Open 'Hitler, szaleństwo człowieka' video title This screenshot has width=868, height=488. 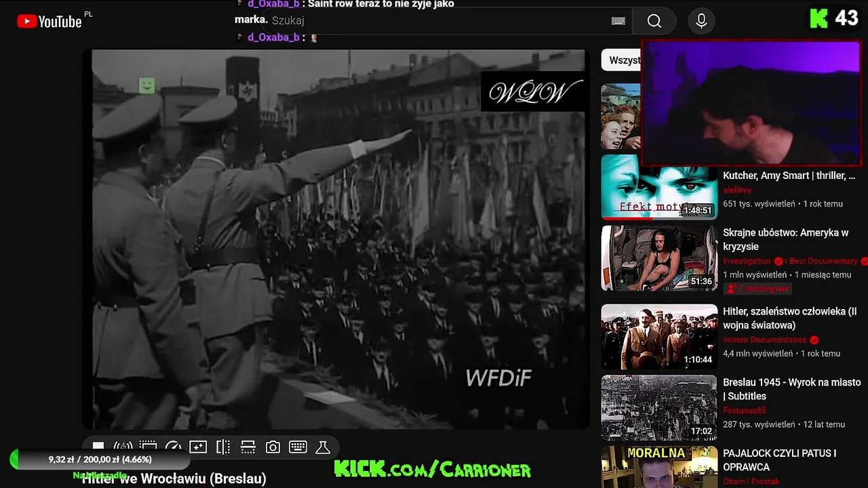(789, 318)
